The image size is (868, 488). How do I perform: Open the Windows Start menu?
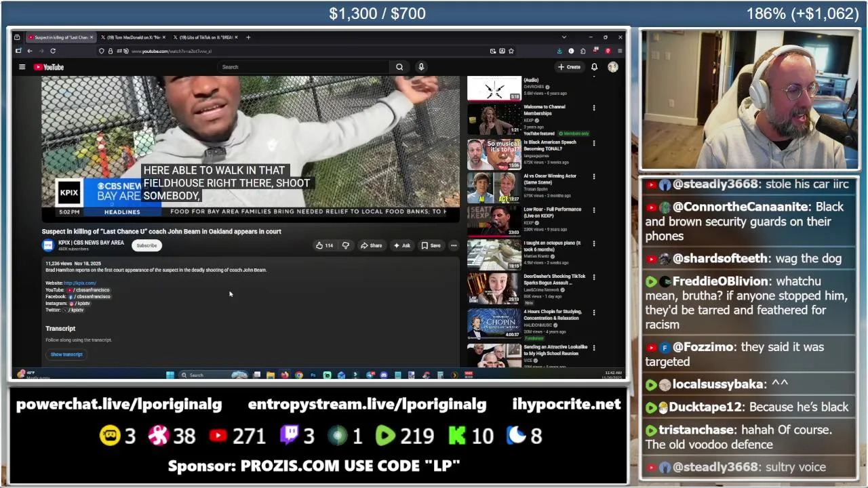coord(170,375)
